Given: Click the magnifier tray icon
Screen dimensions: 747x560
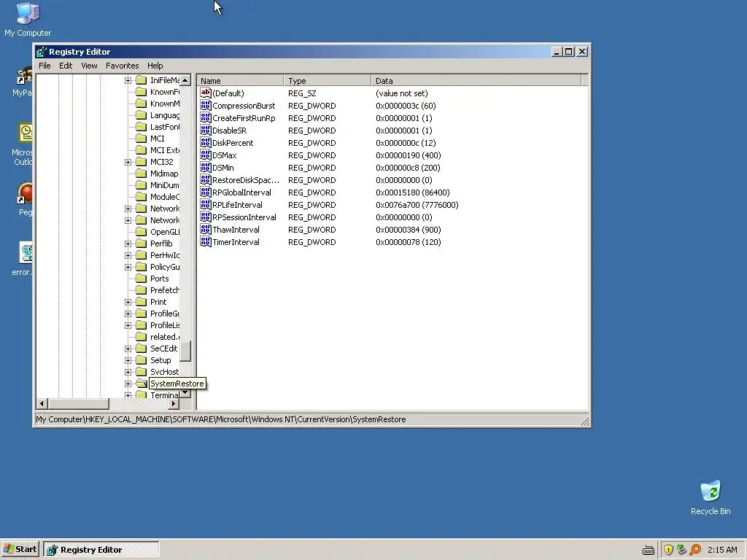Looking at the screenshot, I should (x=695, y=550).
